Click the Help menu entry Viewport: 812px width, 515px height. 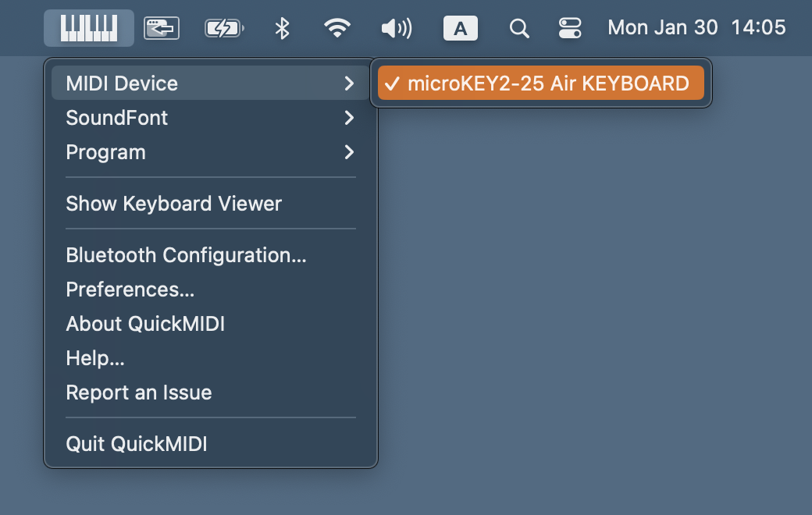pyautogui.click(x=95, y=358)
